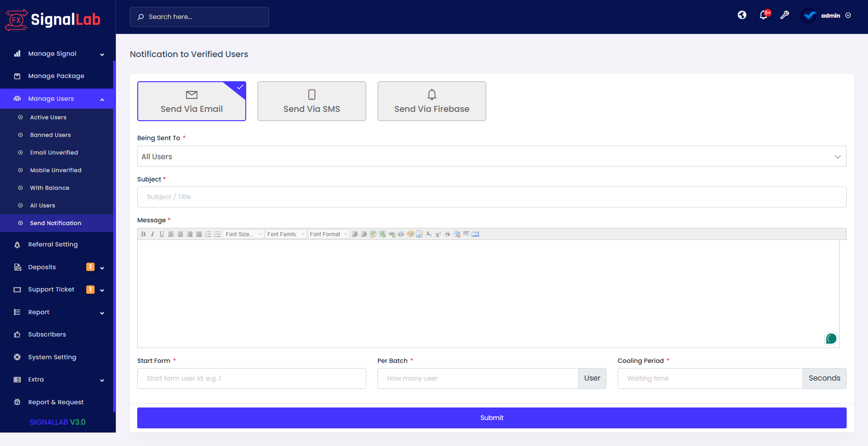Screen dimensions: 868x446
Task: Click the Submit button
Action: (x=491, y=418)
